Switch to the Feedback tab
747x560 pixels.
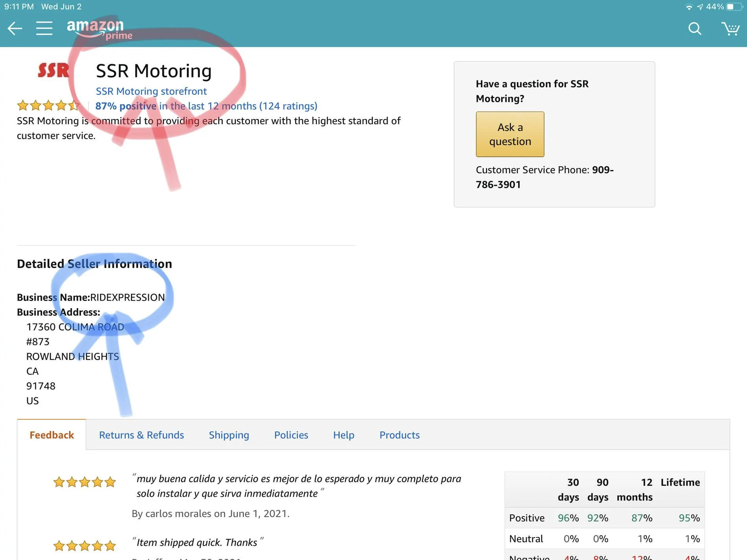coord(52,435)
